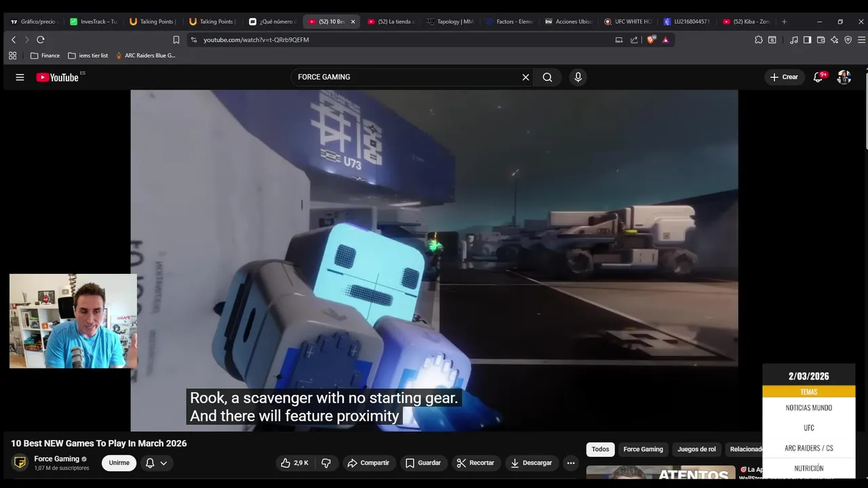Open the browser extensions puzzle icon

(758, 40)
